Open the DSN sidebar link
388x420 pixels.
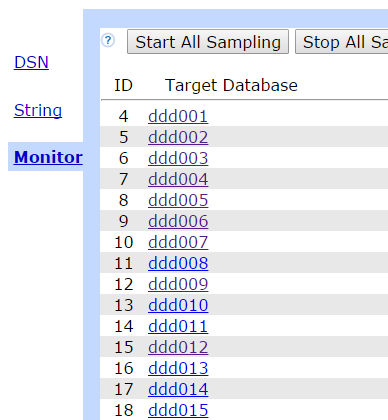click(x=31, y=62)
